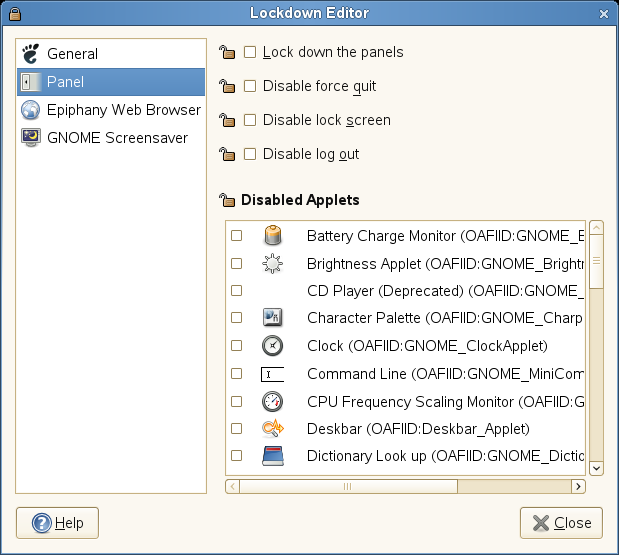The image size is (619, 555).
Task: Click the Close button at bottom right
Action: pyautogui.click(x=561, y=523)
